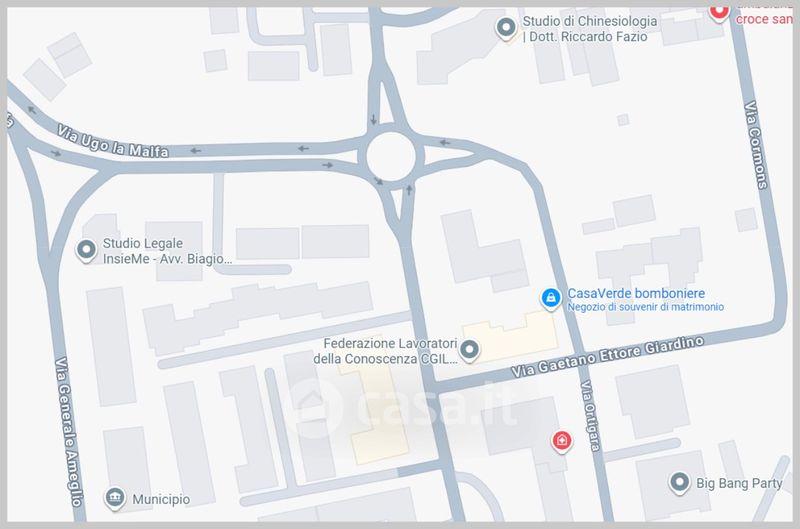
Task: Select the red house property marker
Action: (562, 440)
